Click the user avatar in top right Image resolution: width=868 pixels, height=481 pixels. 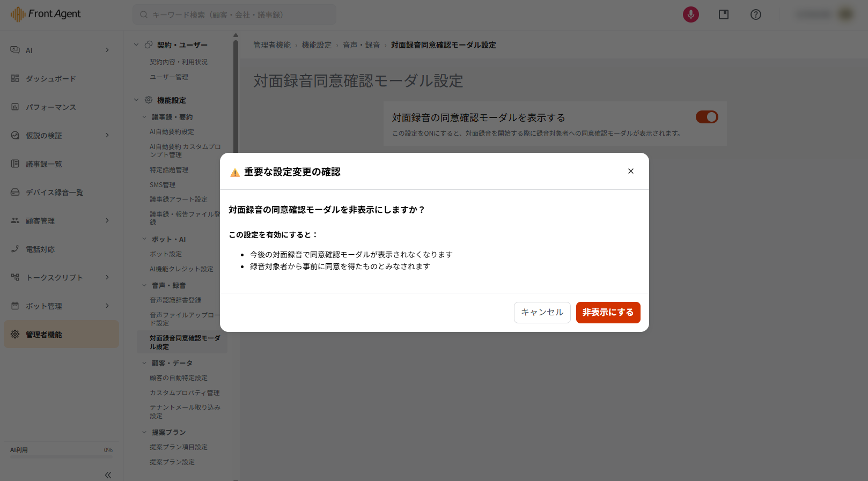point(846,14)
